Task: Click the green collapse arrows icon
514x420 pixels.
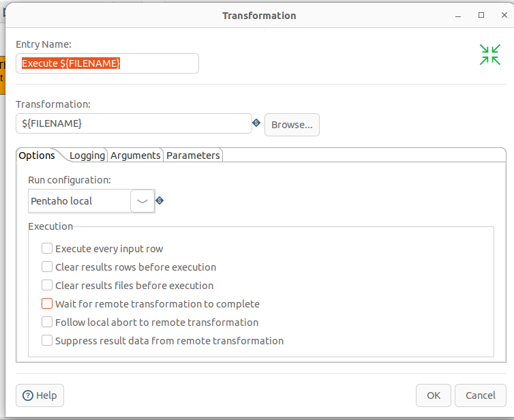Action: click(489, 55)
